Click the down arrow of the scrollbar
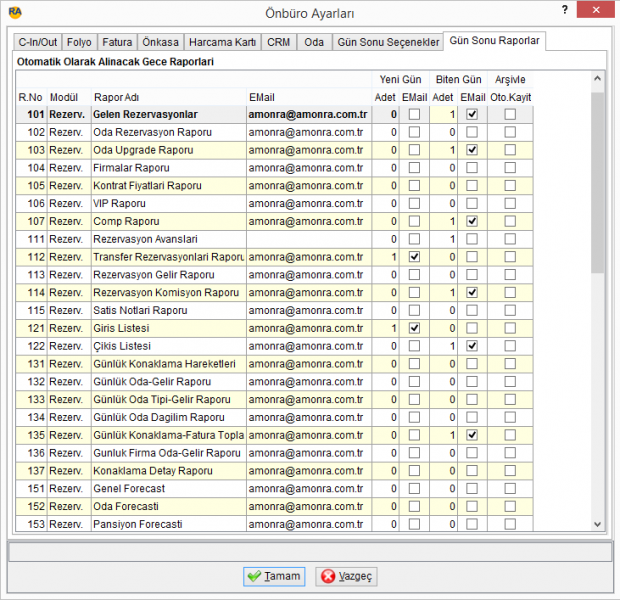This screenshot has width=620, height=600. click(597, 524)
